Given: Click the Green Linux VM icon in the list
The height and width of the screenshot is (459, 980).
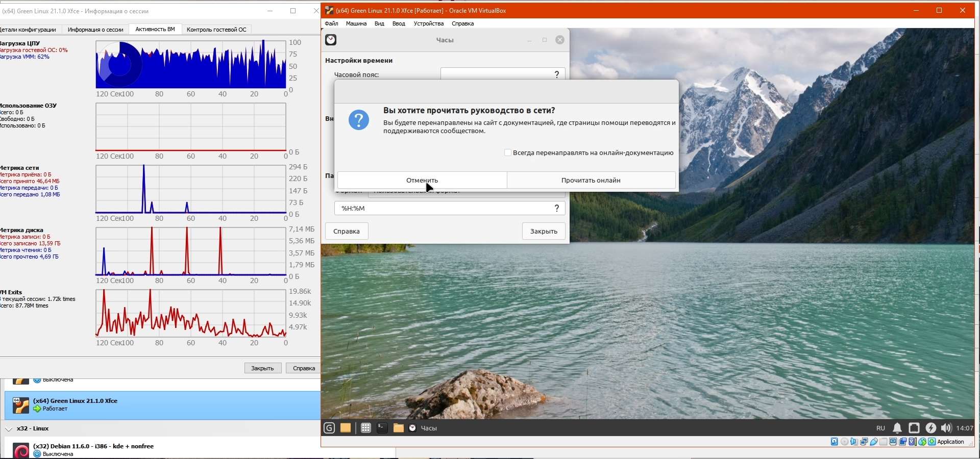Looking at the screenshot, I should click(x=21, y=405).
